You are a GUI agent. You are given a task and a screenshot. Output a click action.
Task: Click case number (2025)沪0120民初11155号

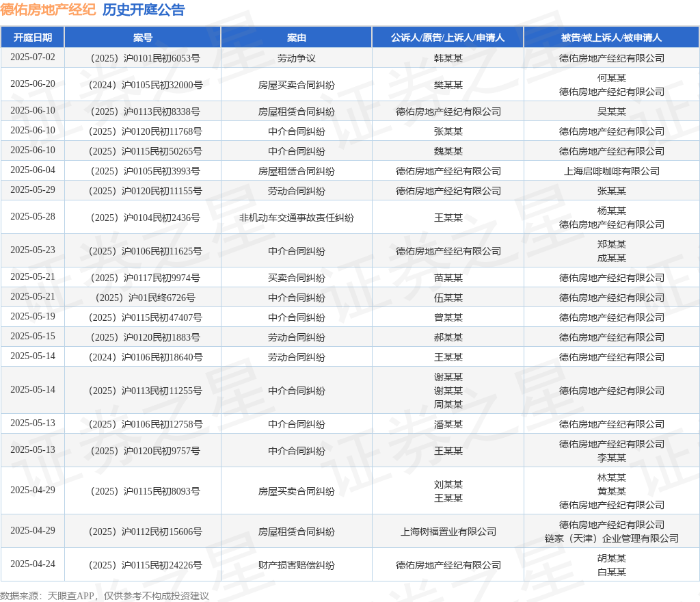[145, 191]
